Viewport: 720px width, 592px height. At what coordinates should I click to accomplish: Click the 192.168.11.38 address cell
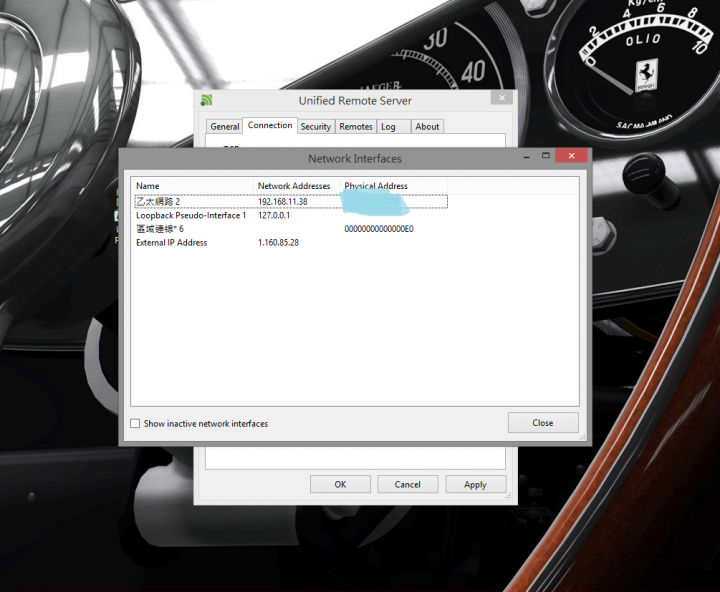point(282,202)
